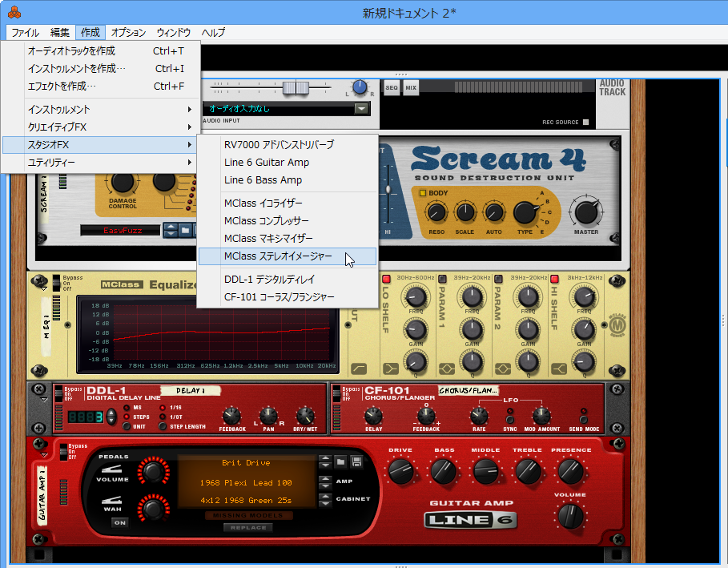Click the CF-101 LFO RATE knob
Image resolution: width=728 pixels, height=568 pixels.
[479, 416]
